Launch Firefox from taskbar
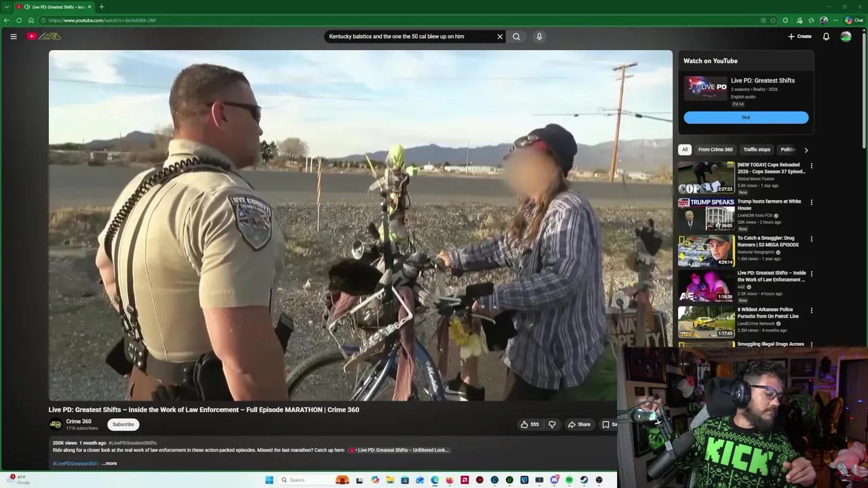Image resolution: width=868 pixels, height=488 pixels. (450, 480)
